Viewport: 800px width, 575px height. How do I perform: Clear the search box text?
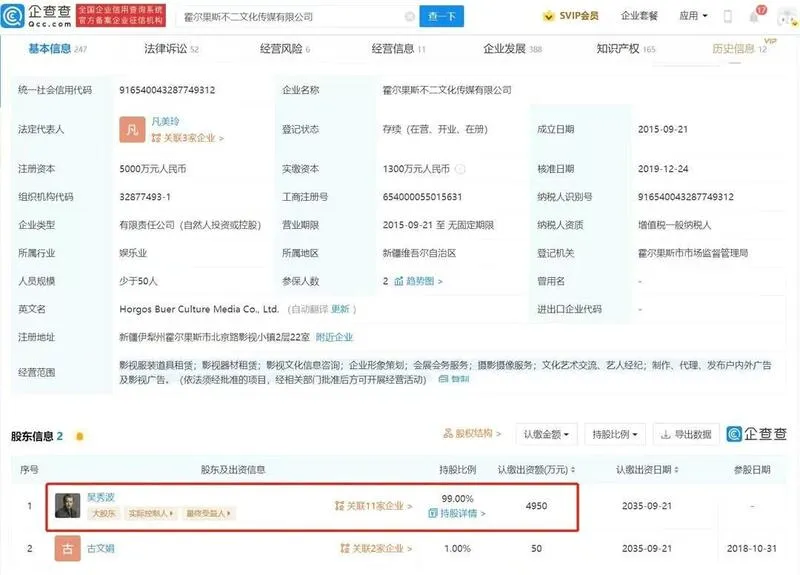click(x=409, y=17)
